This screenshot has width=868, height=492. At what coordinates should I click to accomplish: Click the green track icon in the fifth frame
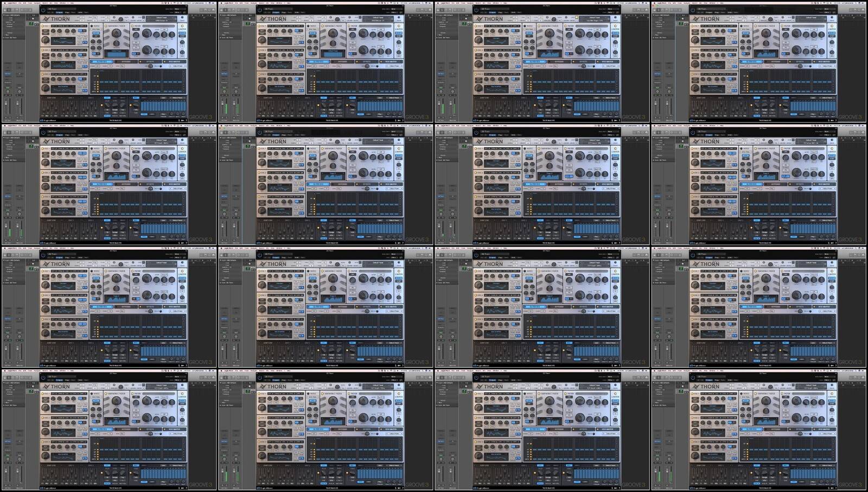31,147
